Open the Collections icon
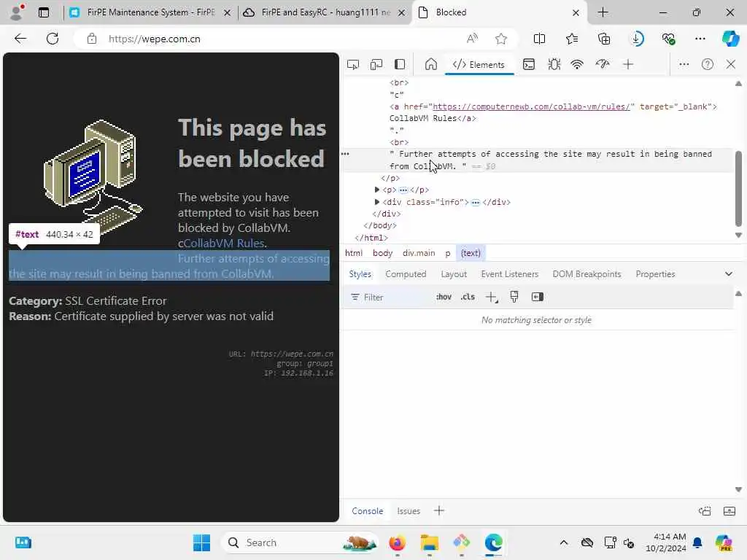The width and height of the screenshot is (747, 560). tap(603, 39)
